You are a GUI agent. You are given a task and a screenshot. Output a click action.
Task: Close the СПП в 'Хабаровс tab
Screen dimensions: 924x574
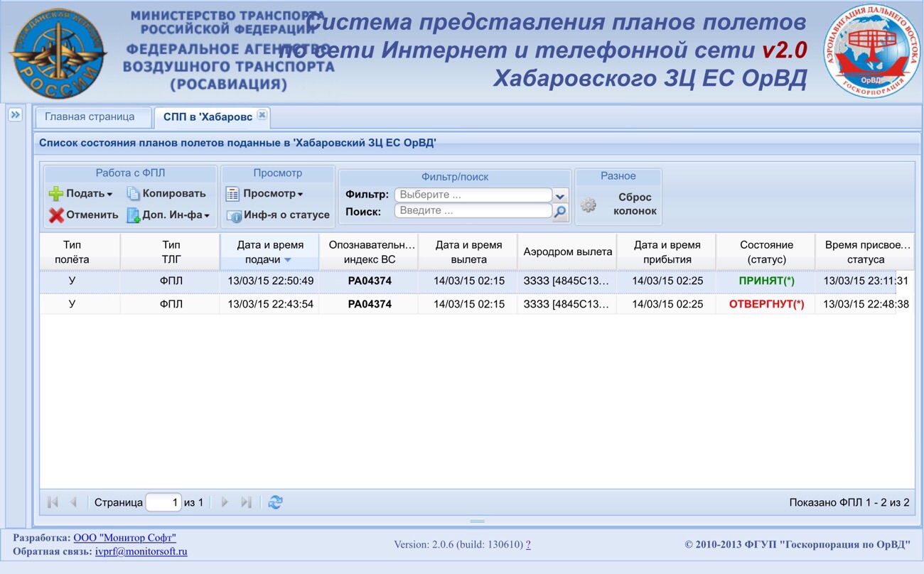pyautogui.click(x=262, y=115)
